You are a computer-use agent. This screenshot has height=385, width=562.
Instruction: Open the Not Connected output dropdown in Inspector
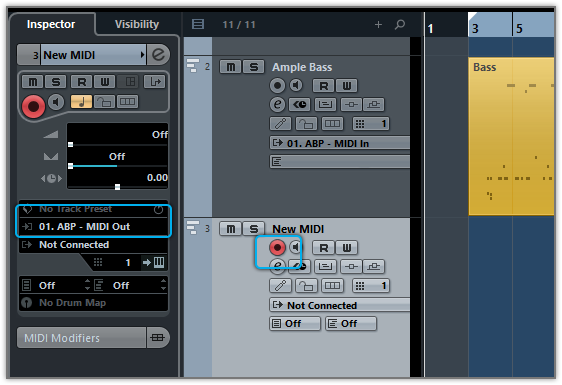(x=93, y=245)
